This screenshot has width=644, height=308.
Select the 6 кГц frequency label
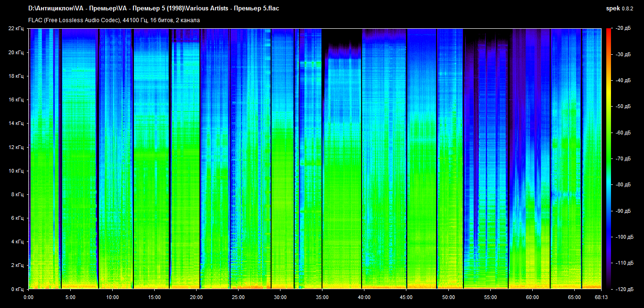(x=18, y=218)
